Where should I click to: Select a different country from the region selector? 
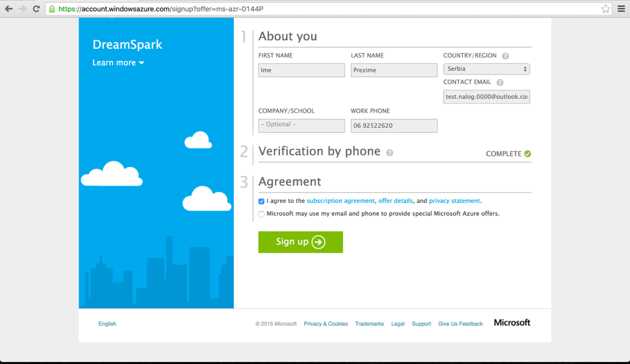coord(486,68)
